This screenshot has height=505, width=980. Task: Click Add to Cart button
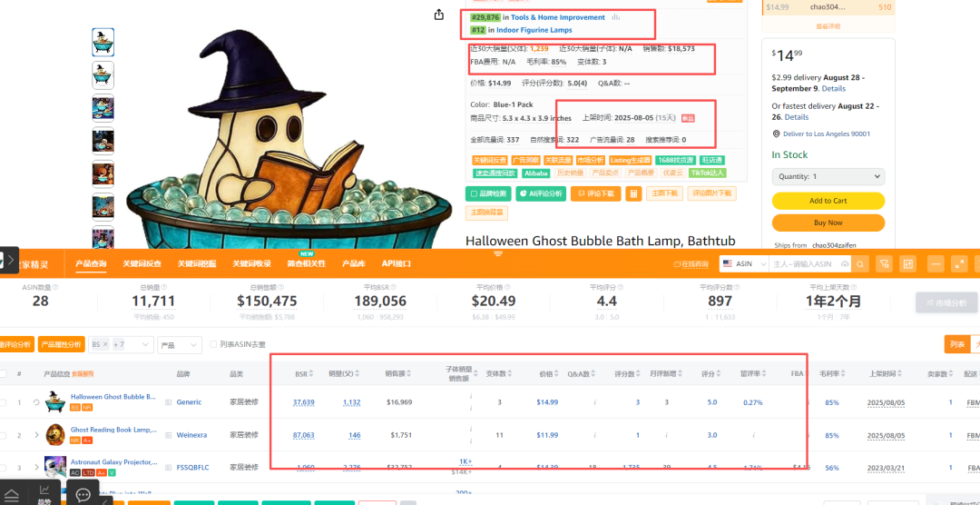tap(828, 201)
